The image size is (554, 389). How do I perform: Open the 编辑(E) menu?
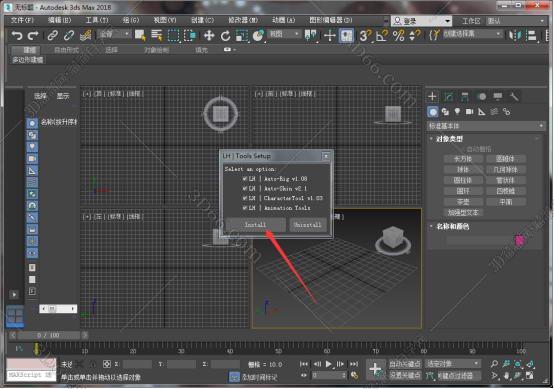click(x=59, y=20)
